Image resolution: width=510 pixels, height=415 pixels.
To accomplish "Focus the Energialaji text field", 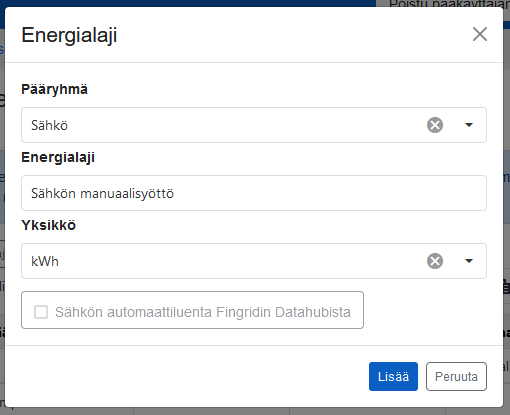I will 254,193.
